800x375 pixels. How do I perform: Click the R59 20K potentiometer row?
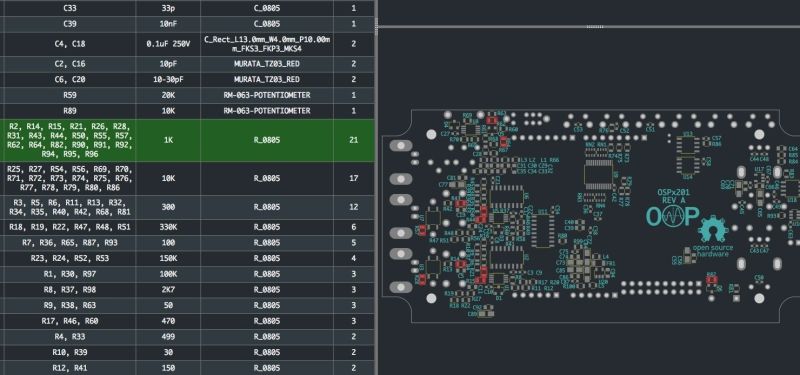tap(187, 95)
